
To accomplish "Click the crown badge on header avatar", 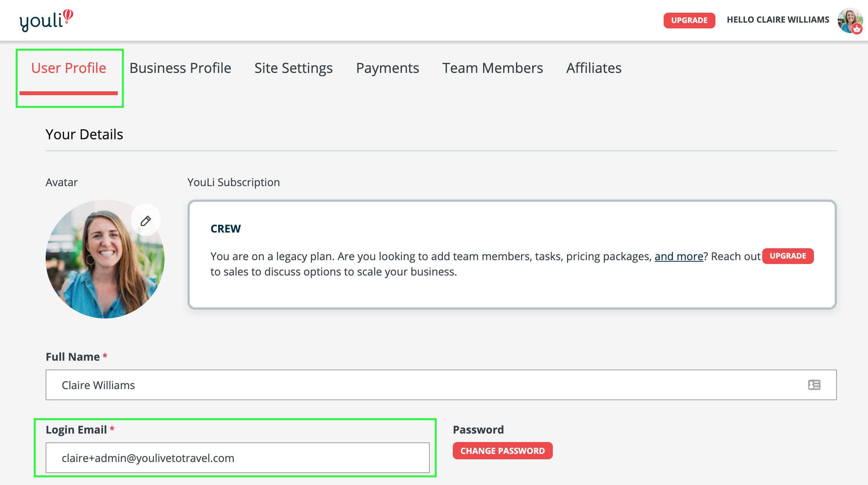I will pos(856,29).
